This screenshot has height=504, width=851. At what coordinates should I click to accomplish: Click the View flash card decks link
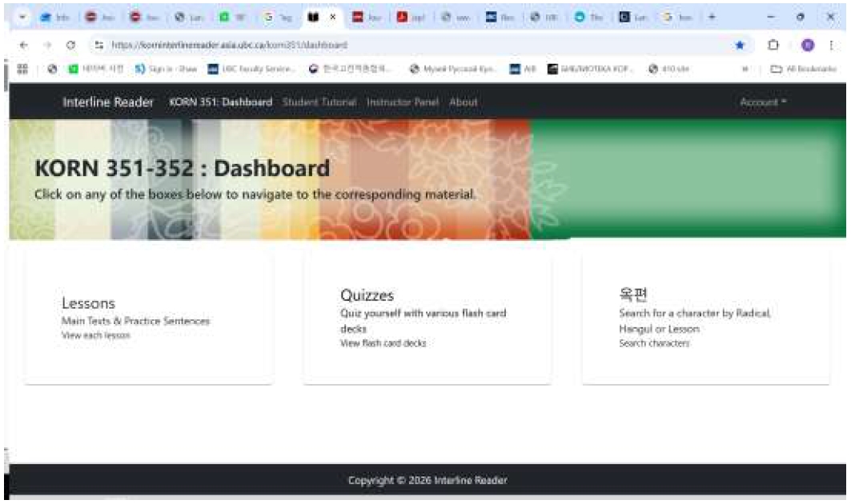point(383,343)
